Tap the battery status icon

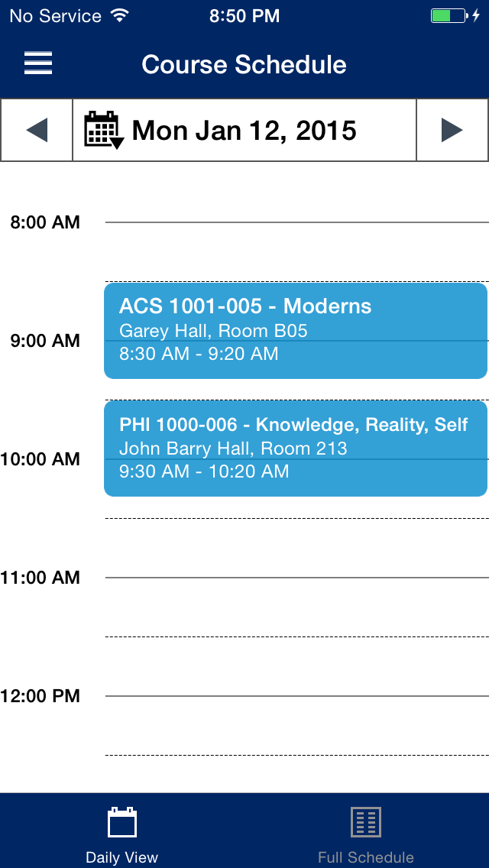448,16
